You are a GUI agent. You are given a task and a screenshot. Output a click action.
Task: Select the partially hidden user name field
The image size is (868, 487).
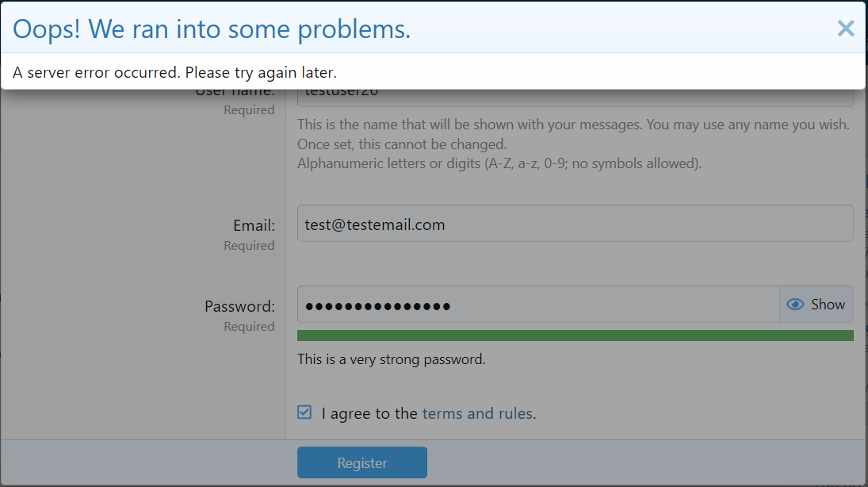(575, 98)
